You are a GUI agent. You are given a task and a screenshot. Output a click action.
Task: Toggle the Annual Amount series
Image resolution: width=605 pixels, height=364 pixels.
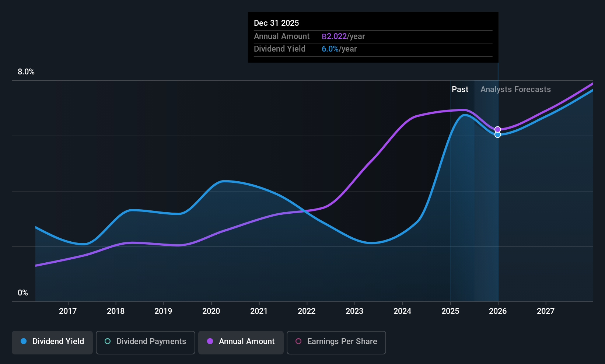click(x=241, y=343)
